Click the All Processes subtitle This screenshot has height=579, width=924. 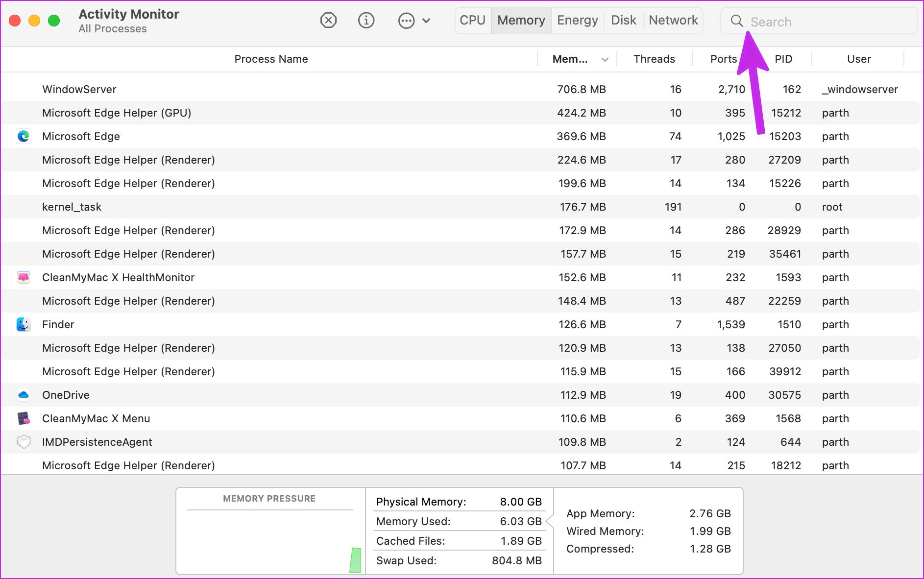[x=113, y=28]
